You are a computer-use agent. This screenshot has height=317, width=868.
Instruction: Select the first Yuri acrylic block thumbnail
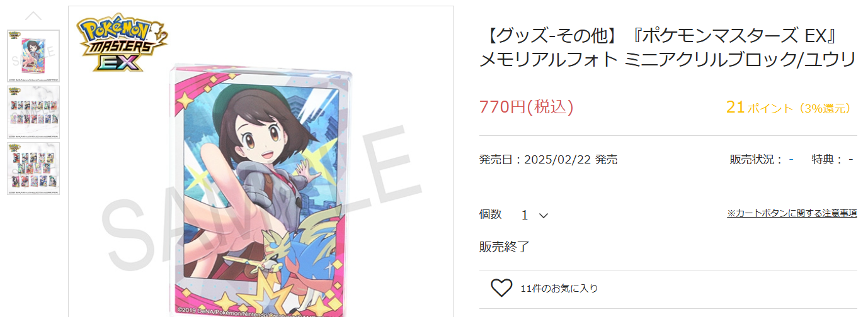coord(33,56)
